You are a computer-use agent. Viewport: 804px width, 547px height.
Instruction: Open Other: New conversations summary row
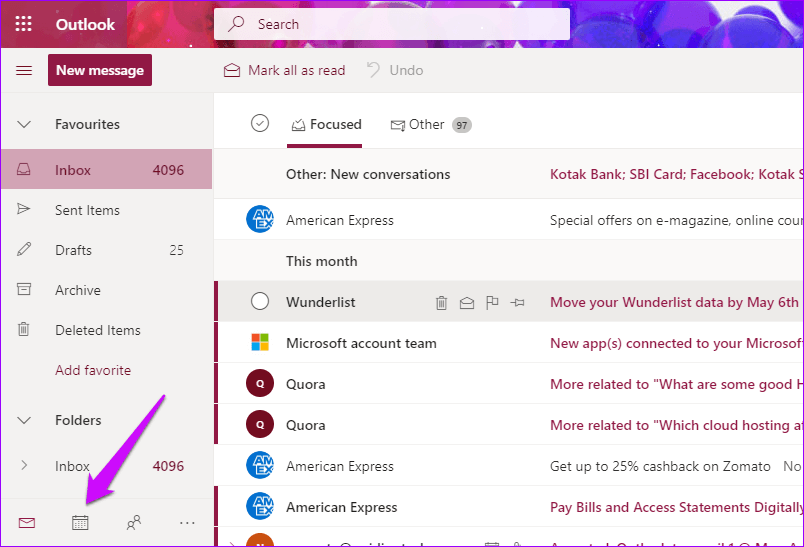pyautogui.click(x=509, y=174)
